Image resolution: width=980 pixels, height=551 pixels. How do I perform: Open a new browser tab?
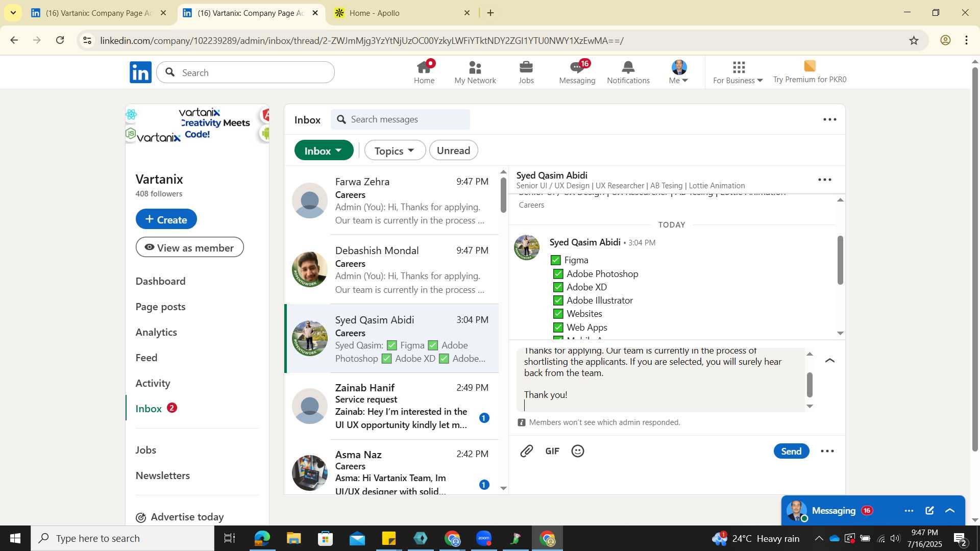[x=491, y=13]
